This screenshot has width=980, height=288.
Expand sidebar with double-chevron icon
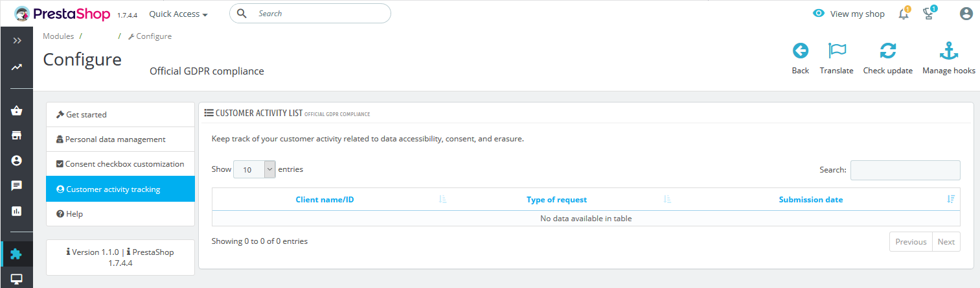click(17, 40)
